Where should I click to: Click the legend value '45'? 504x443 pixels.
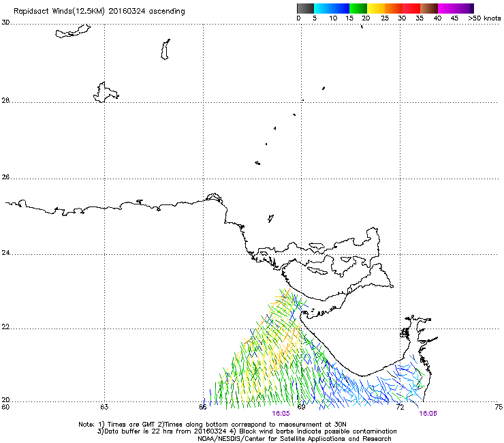(x=454, y=18)
